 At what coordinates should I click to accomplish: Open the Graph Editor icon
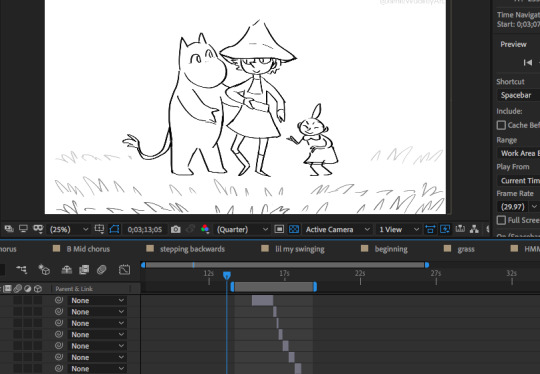tap(124, 270)
